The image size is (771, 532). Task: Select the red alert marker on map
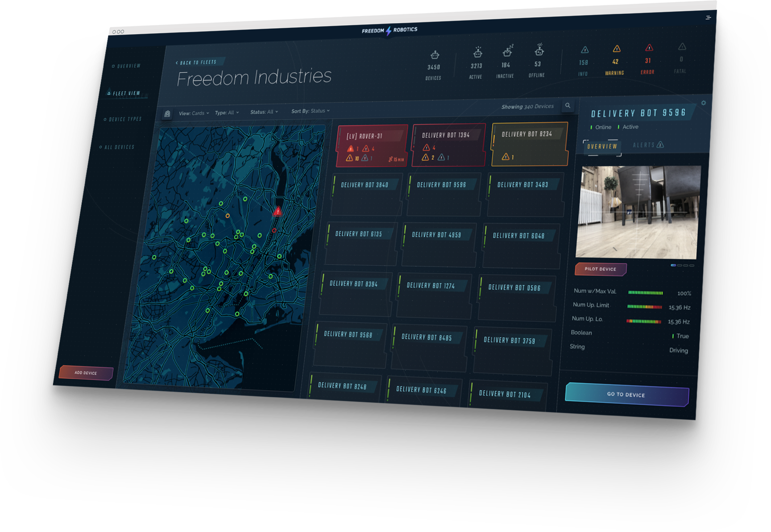[278, 212]
